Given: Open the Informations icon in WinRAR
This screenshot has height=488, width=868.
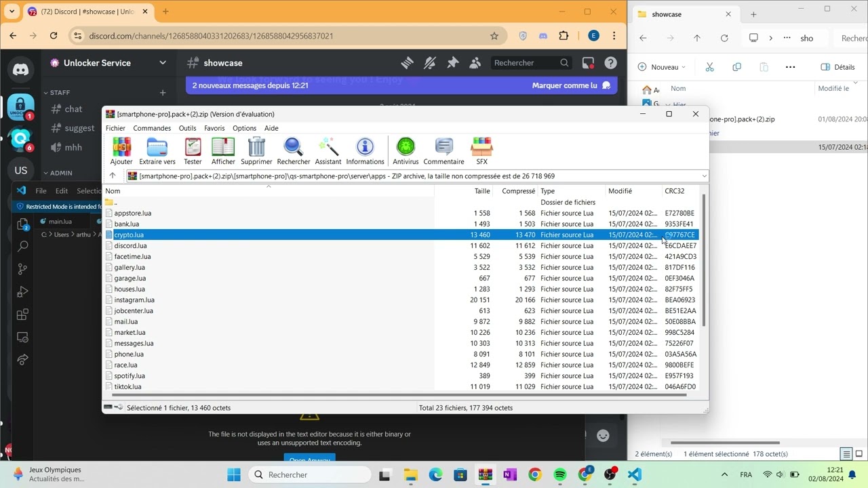Looking at the screenshot, I should (x=365, y=151).
